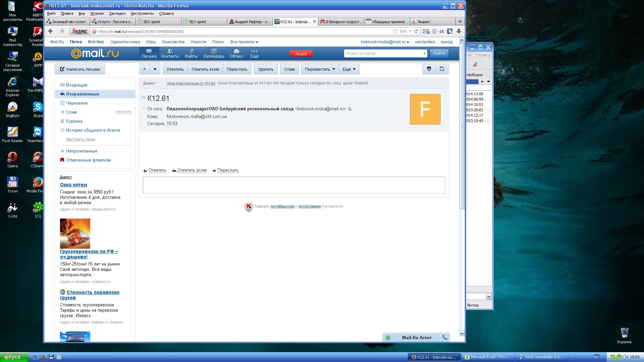Open Контакты in mail header
This screenshot has height=362, width=644.
click(x=170, y=53)
